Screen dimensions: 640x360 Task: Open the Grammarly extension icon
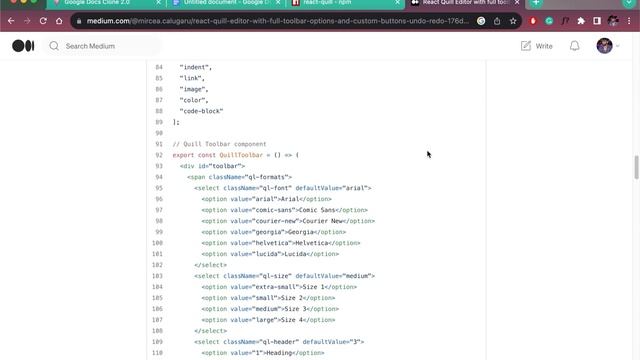tap(549, 21)
